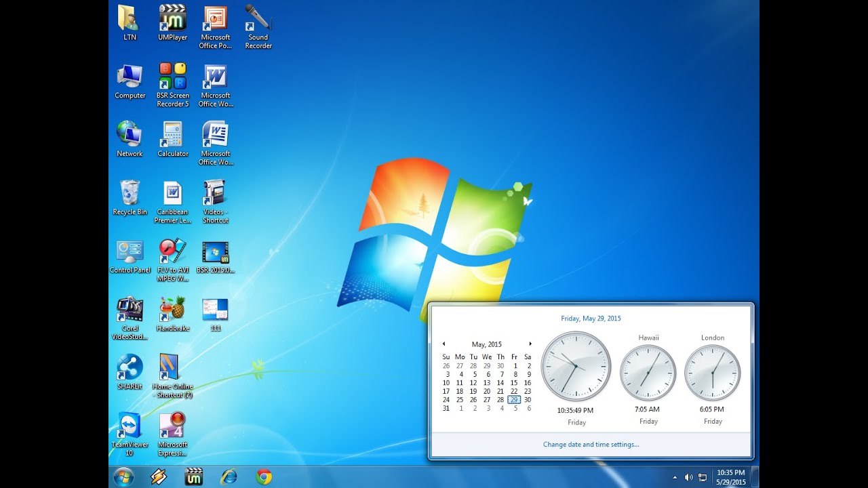Select the Recycle Bin
The image size is (868, 488).
point(130,198)
